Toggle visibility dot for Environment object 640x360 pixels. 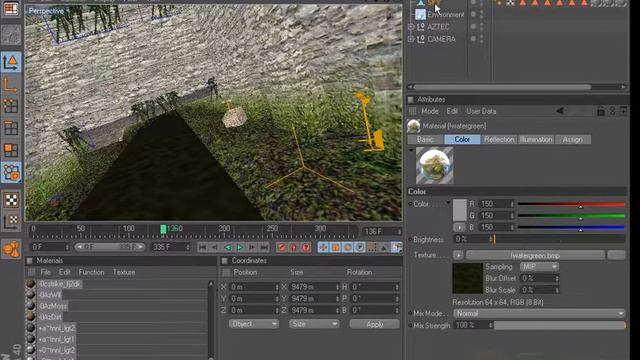[x=473, y=14]
